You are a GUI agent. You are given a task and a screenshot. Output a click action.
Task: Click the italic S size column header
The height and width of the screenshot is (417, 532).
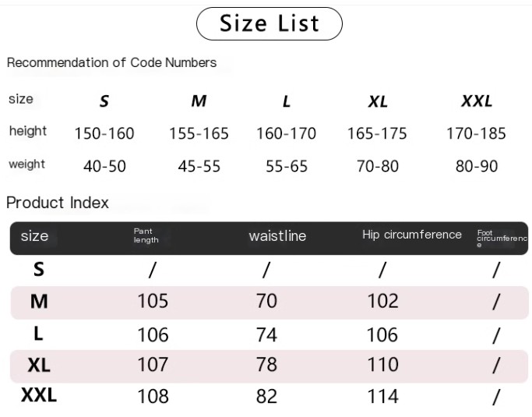104,101
